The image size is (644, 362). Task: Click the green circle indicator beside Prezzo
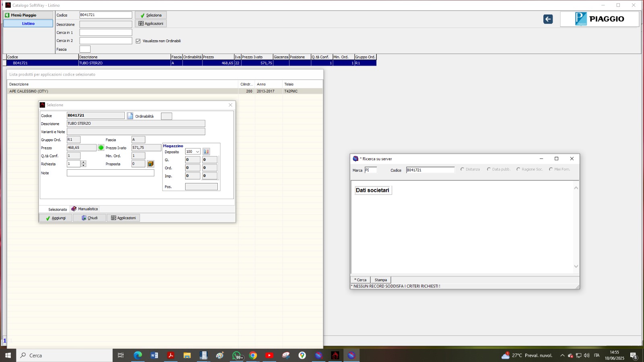[101, 148]
